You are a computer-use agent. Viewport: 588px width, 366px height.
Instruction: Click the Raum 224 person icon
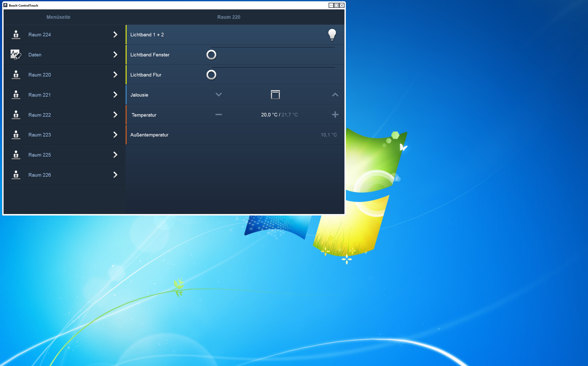click(x=16, y=35)
